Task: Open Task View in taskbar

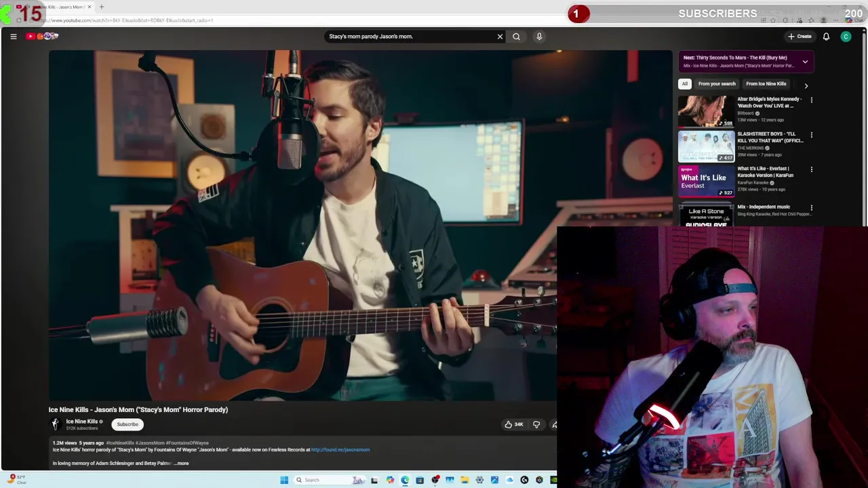Action: (x=374, y=480)
